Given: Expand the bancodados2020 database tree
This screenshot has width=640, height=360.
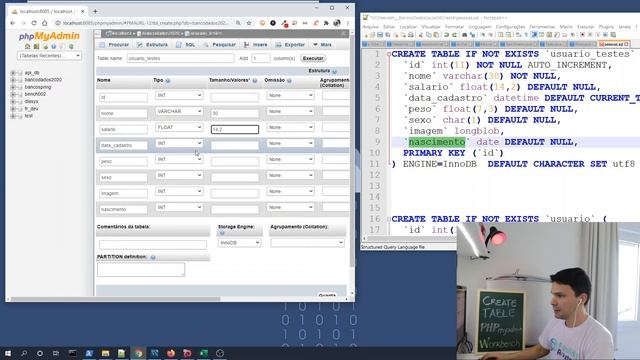Looking at the screenshot, I should (13, 80).
